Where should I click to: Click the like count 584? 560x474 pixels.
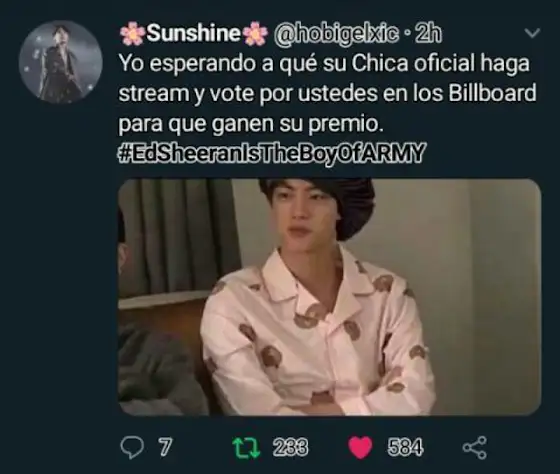[x=405, y=447]
